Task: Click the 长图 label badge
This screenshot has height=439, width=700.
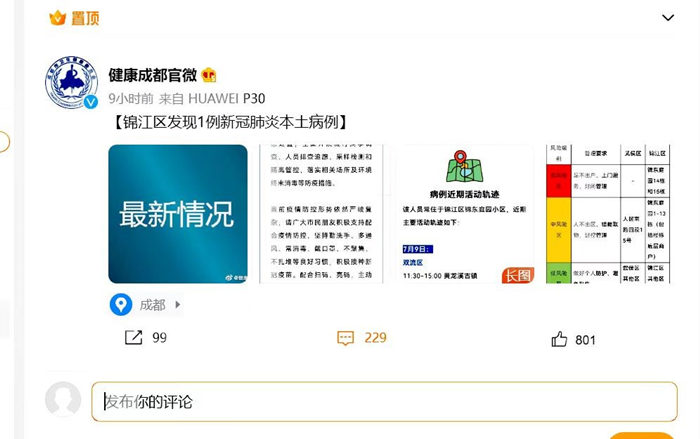Action: (518, 275)
